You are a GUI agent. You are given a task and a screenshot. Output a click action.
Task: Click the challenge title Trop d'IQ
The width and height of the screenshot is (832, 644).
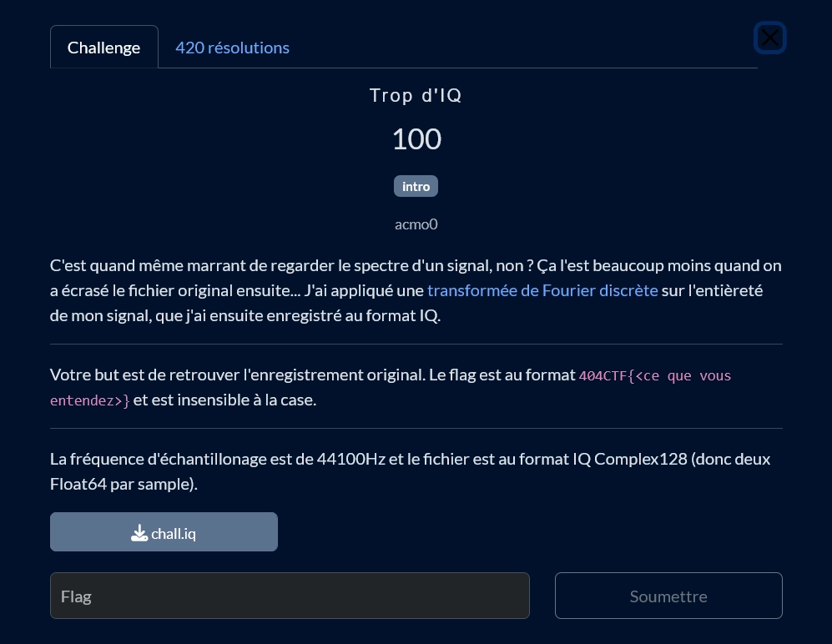tap(416, 95)
